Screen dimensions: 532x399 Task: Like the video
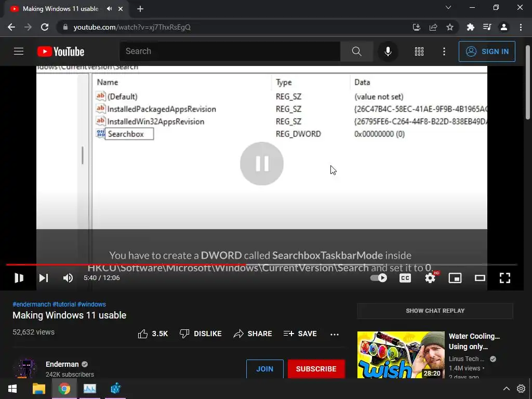[x=153, y=334]
